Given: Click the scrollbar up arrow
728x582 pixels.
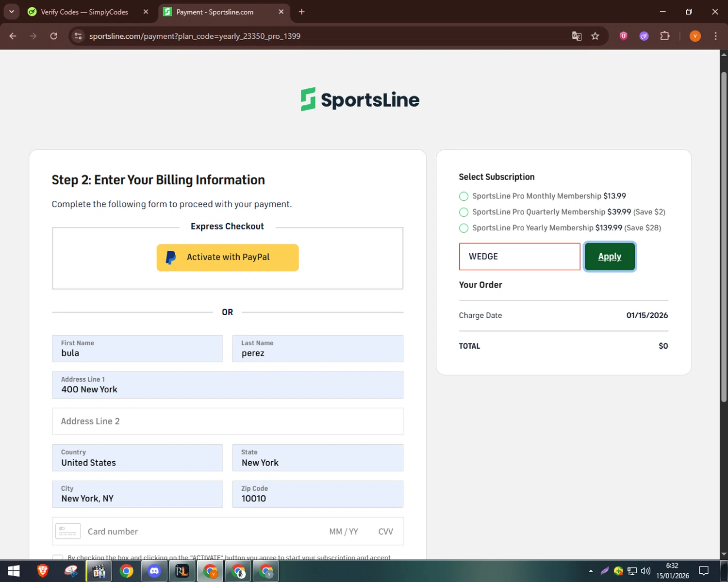Looking at the screenshot, I should click(724, 54).
